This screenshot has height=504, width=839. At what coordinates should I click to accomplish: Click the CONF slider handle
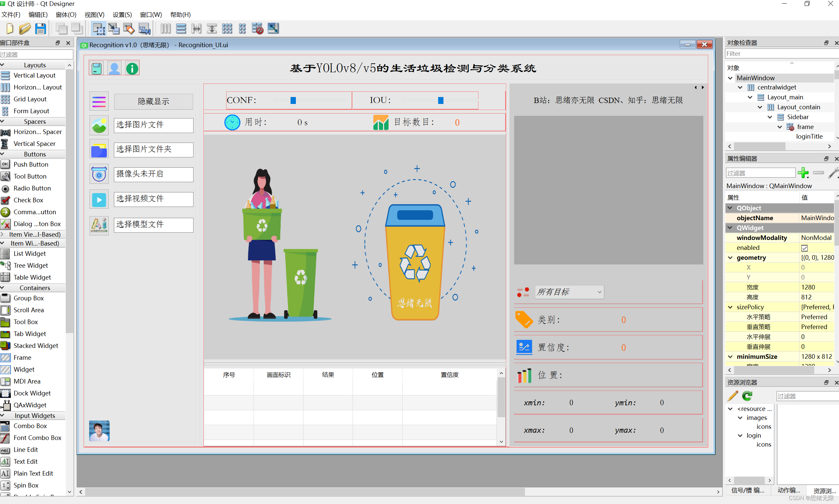293,100
